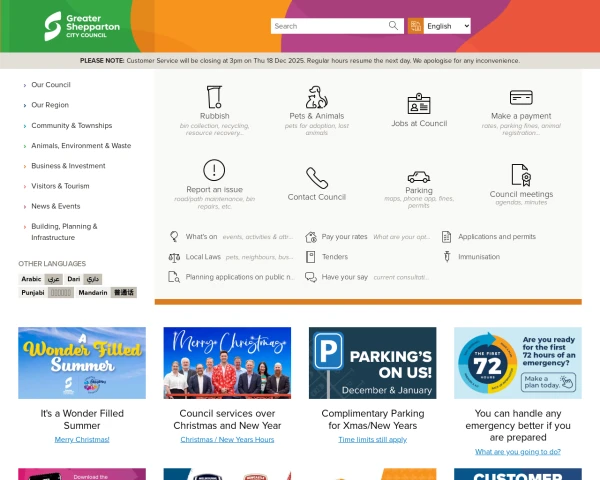Open Visitors & Tourism menu item

pos(60,186)
